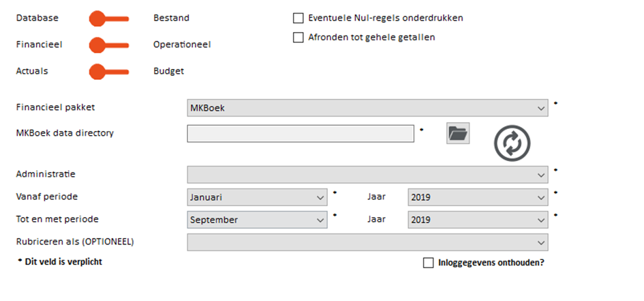Viewport: 644px width, 301px height.
Task: Check Afronden tot gehele getallen
Action: pos(298,38)
